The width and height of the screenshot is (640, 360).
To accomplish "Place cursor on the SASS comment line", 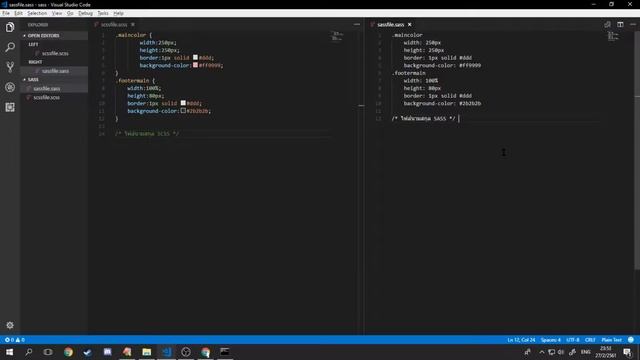I will 423,119.
